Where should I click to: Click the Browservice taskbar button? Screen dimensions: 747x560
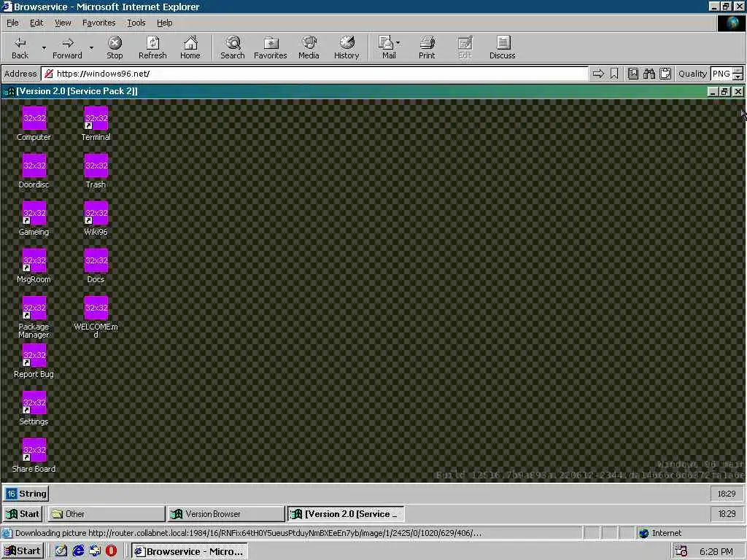[x=190, y=551]
